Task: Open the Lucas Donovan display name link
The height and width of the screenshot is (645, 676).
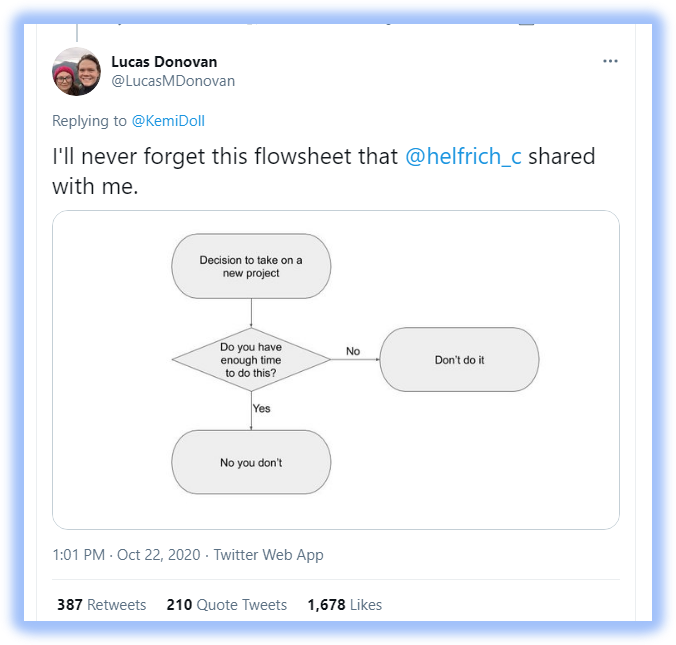Action: pyautogui.click(x=163, y=61)
